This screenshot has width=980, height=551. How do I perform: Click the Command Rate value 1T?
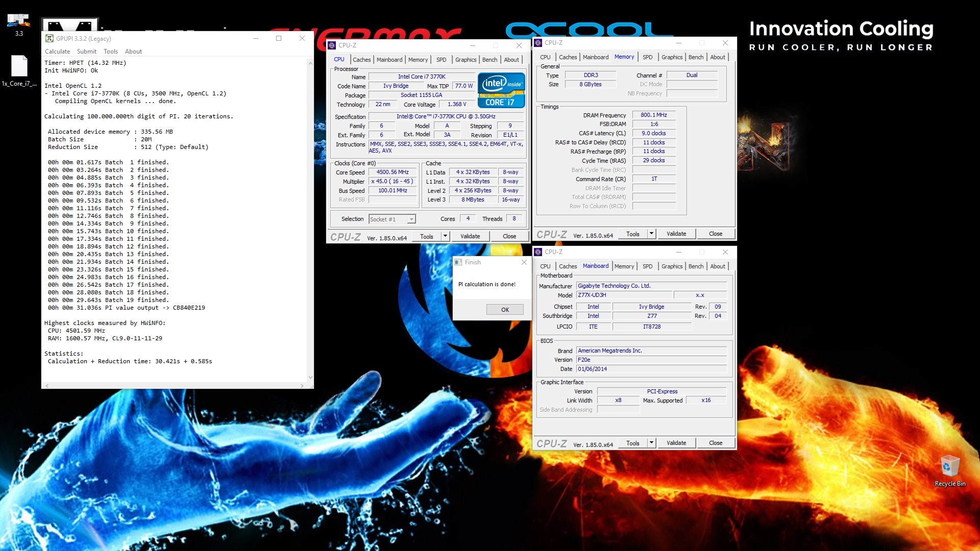[654, 179]
